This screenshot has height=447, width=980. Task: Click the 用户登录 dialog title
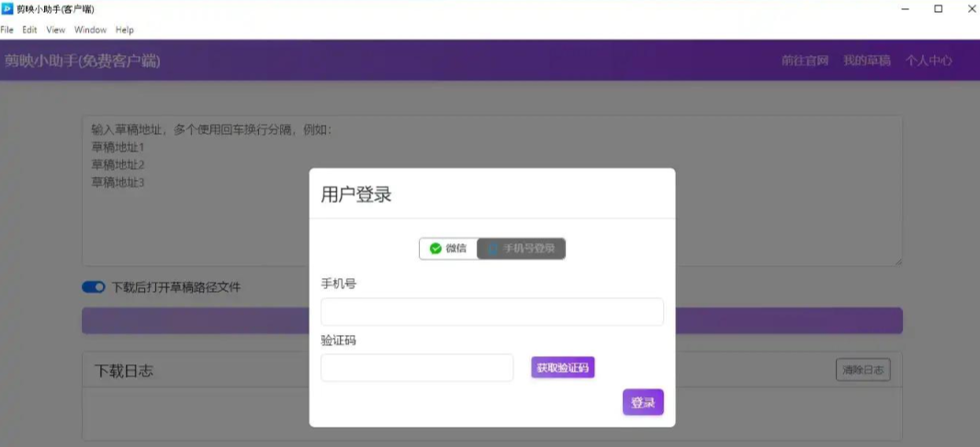click(356, 195)
